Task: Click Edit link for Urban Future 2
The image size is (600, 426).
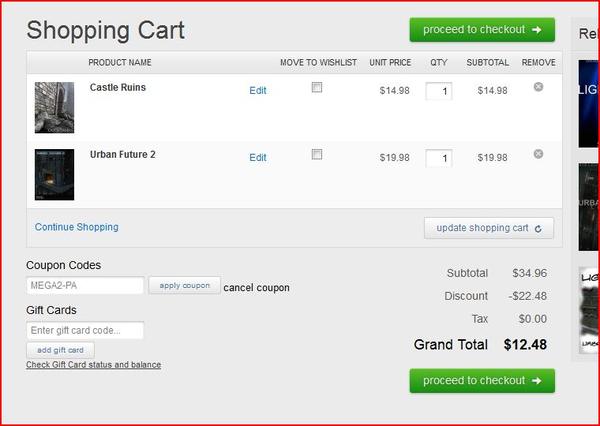Action: coord(258,158)
